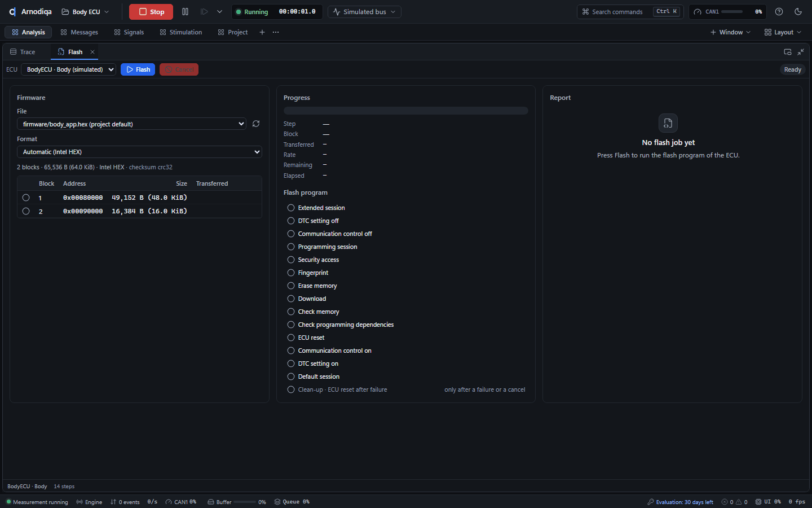The height and width of the screenshot is (508, 812).
Task: Open the Stimulation tab
Action: (x=180, y=32)
